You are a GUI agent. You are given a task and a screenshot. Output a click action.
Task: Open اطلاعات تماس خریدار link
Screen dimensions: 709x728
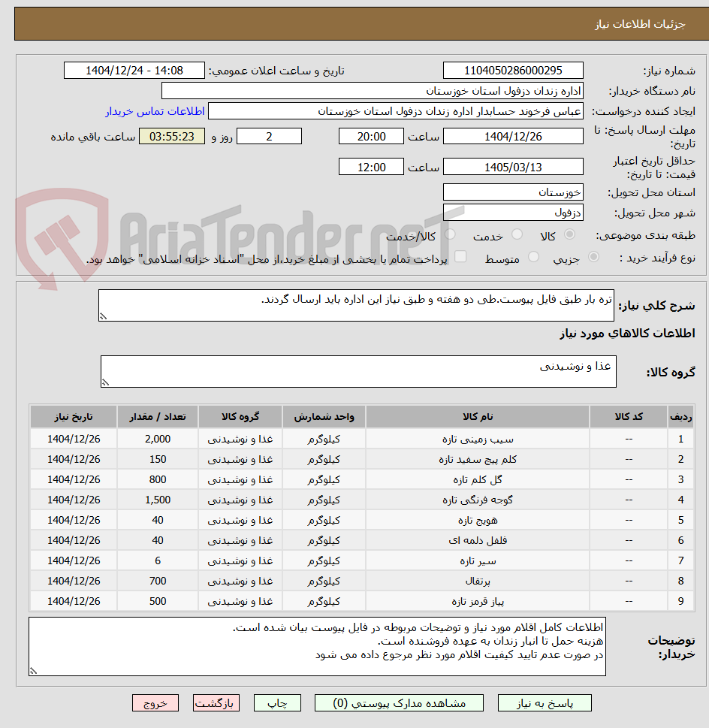pos(155,111)
